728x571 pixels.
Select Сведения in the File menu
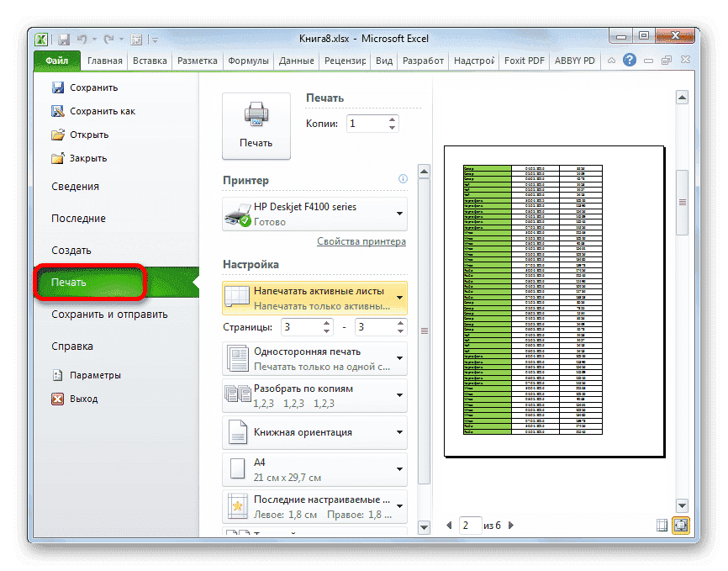tap(75, 187)
